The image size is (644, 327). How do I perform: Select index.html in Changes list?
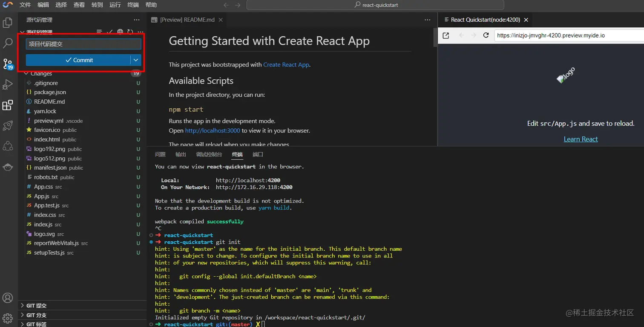tap(83, 139)
